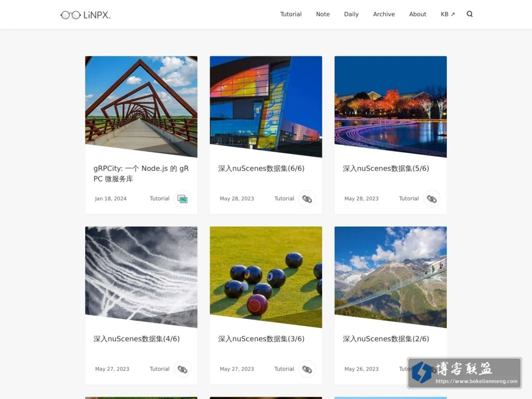Click the date Jan 18, 2024

(111, 199)
